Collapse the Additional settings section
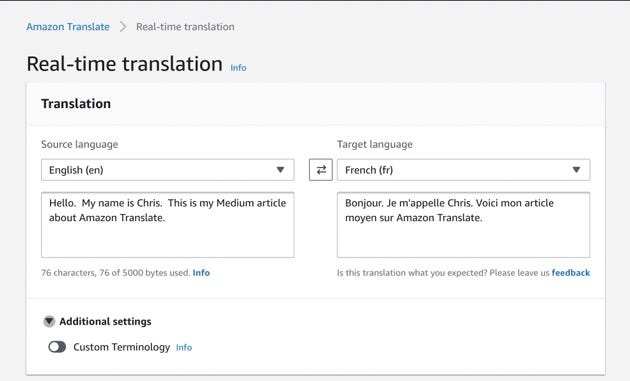Viewport: 630px width, 381px height. (x=49, y=322)
